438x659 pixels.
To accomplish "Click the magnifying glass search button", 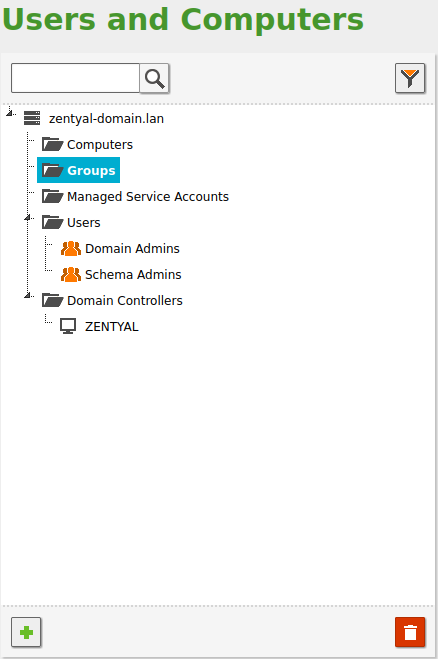I will (x=154, y=78).
